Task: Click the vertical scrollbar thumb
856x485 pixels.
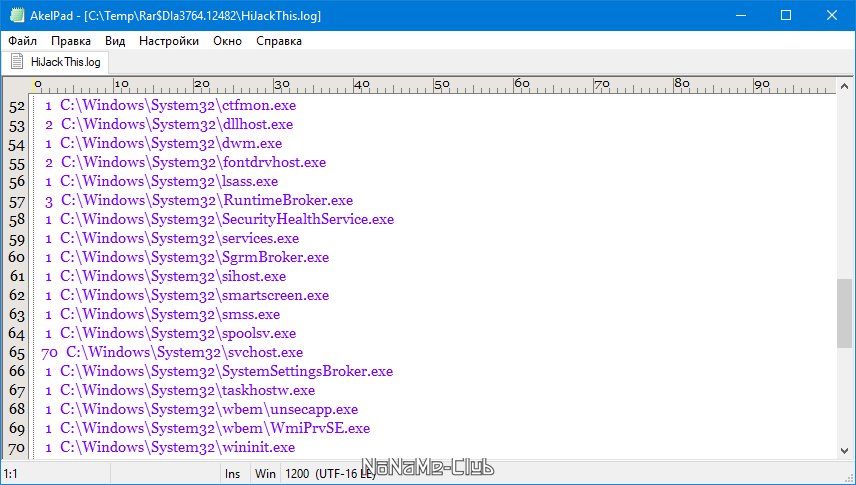Action: pyautogui.click(x=844, y=313)
